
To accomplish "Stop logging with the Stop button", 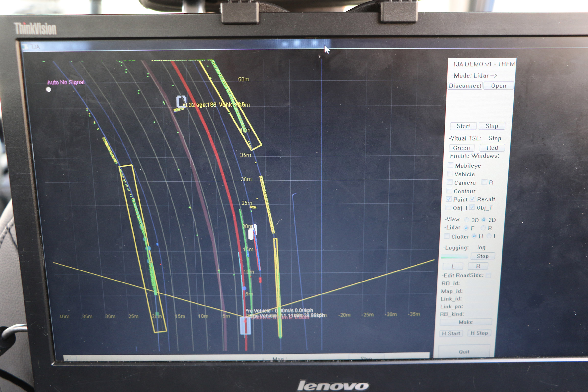I will coord(482,256).
